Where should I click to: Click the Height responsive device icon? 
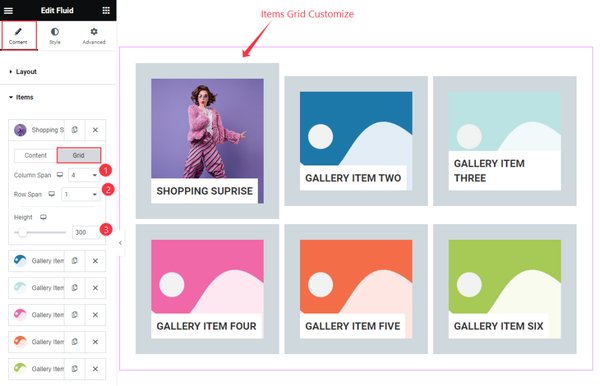(43, 217)
